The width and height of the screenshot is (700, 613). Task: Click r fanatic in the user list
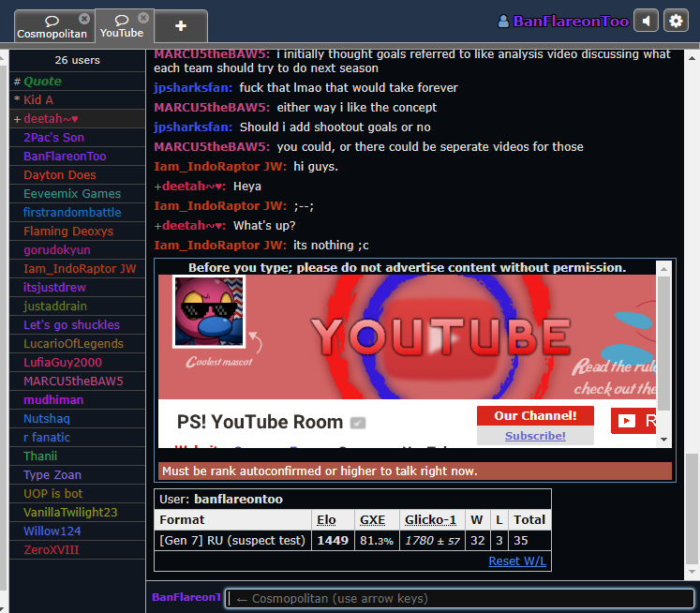(77, 438)
